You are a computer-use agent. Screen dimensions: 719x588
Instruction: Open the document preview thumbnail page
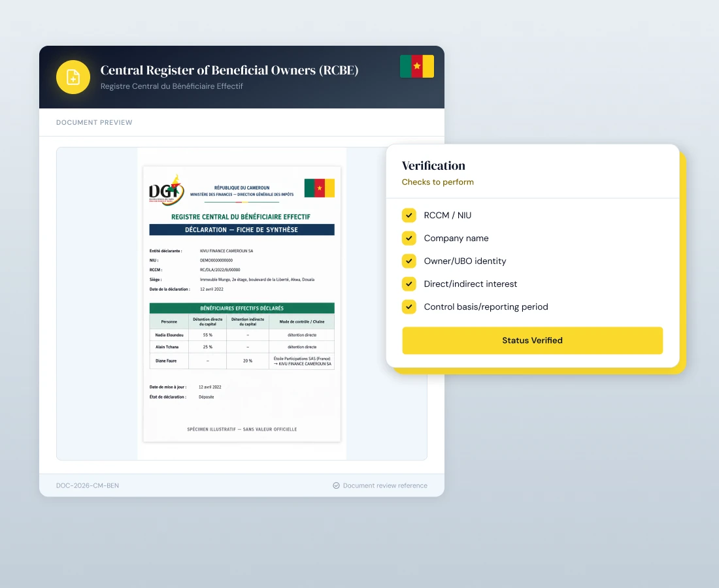(242, 304)
